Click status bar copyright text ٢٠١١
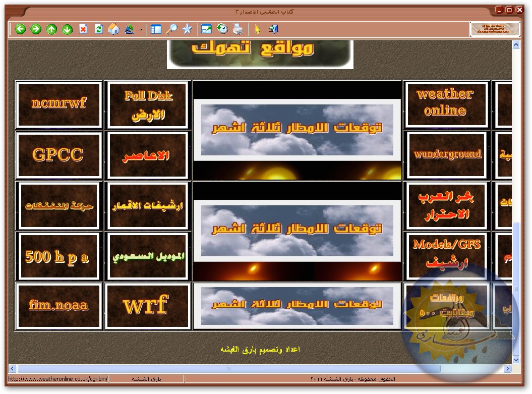Screen dimensions: 532x394 click(352, 379)
